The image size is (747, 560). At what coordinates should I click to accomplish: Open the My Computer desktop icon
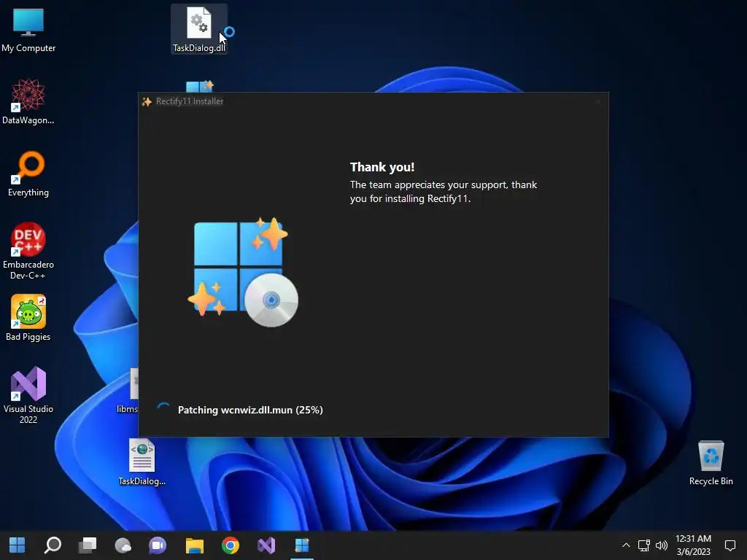pos(28,29)
